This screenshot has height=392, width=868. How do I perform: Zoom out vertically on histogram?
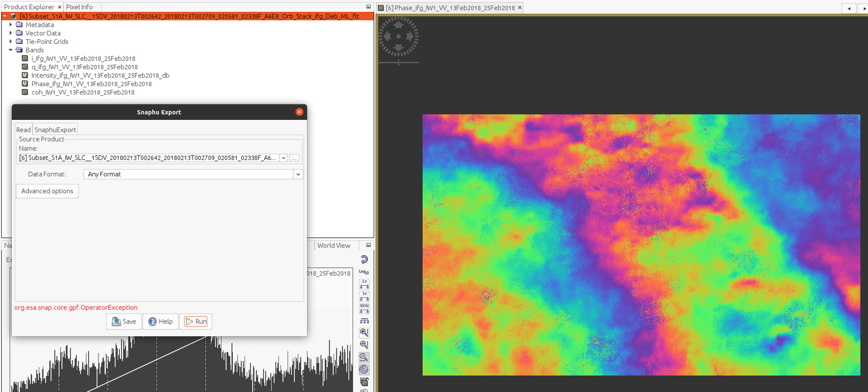click(x=364, y=345)
